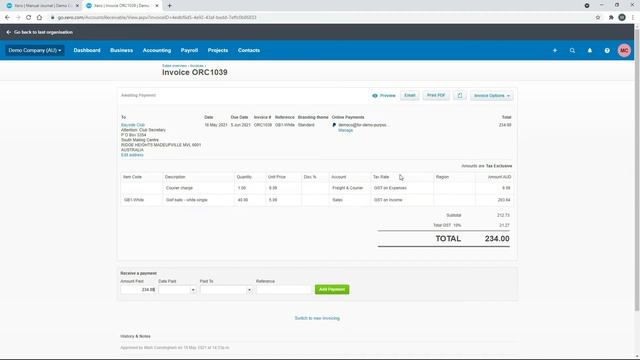Viewport: 640px width, 360px height.
Task: Click Manage under Online Payments
Action: tap(345, 130)
